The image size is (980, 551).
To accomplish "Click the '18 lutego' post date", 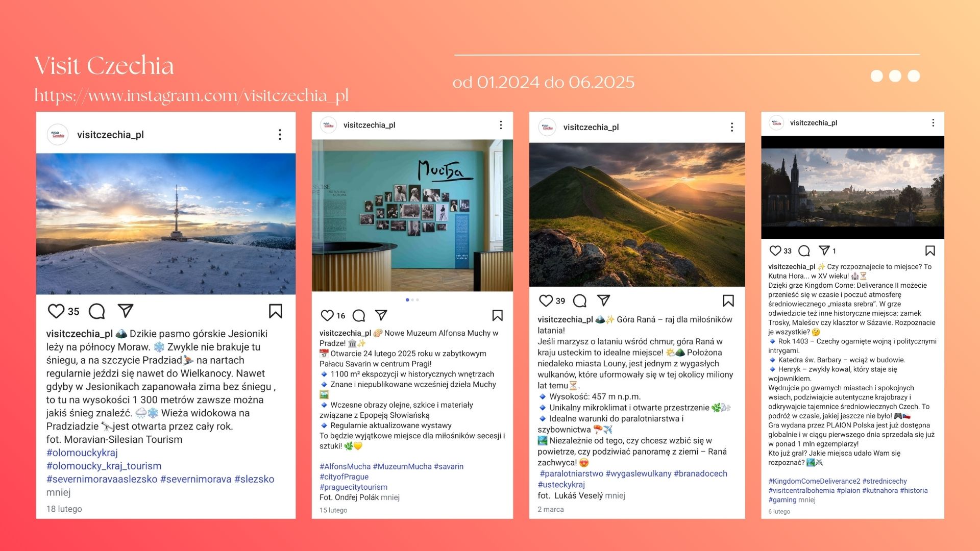I will tap(64, 509).
